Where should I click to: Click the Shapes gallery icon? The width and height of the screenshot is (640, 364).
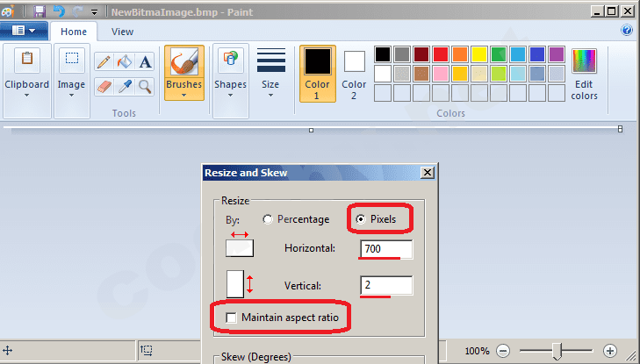(231, 61)
